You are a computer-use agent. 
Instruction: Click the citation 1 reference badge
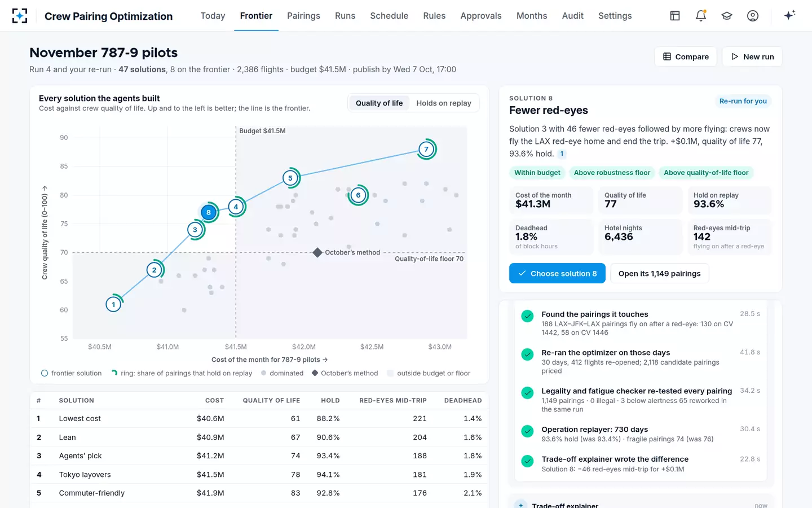[x=562, y=154]
